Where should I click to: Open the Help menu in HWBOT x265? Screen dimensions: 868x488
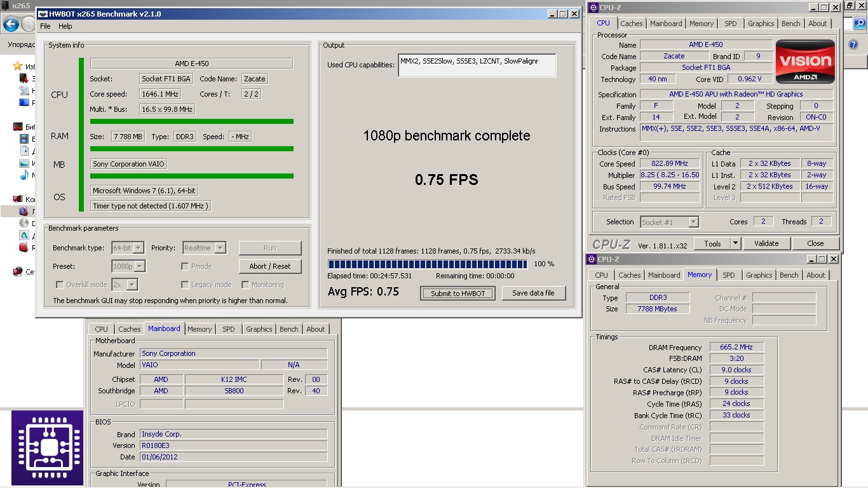65,26
